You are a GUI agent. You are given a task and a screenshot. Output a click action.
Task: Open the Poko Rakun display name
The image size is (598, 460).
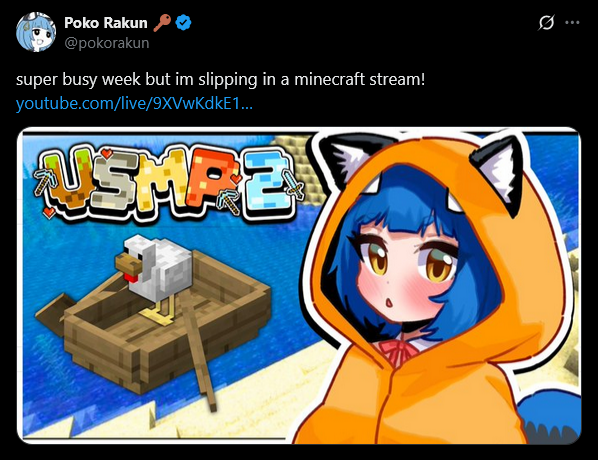(106, 23)
